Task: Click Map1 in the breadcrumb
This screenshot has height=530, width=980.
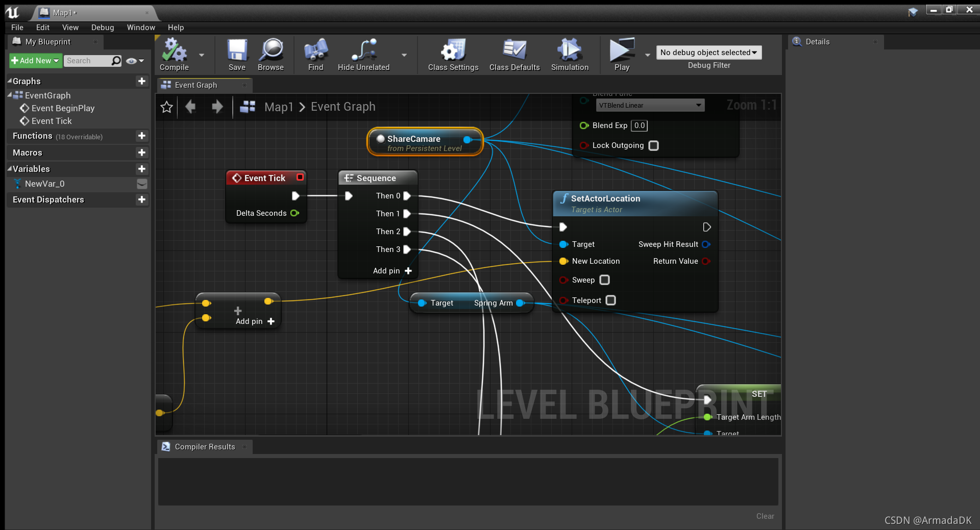Action: tap(279, 107)
